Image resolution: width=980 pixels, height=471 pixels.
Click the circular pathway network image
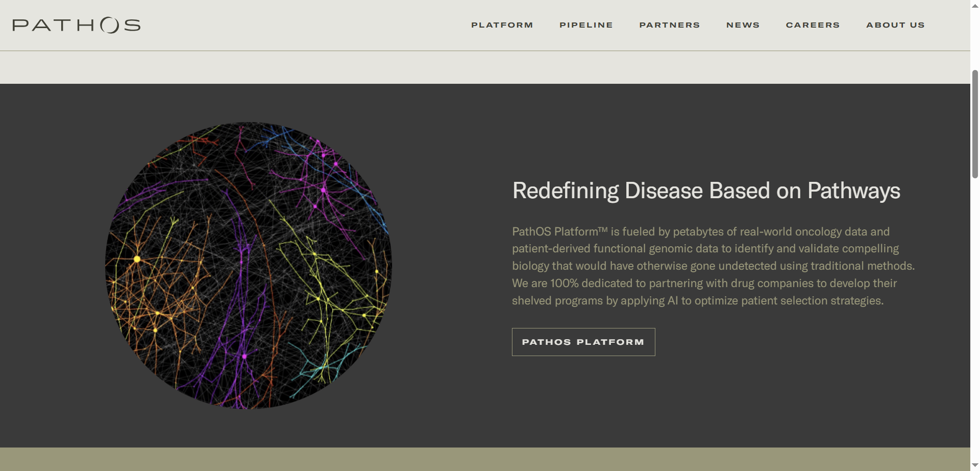point(249,265)
